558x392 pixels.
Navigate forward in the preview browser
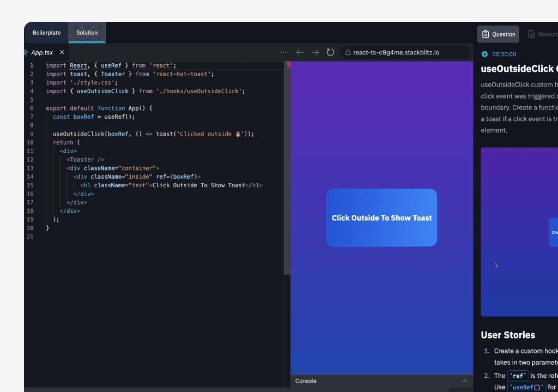tap(315, 52)
